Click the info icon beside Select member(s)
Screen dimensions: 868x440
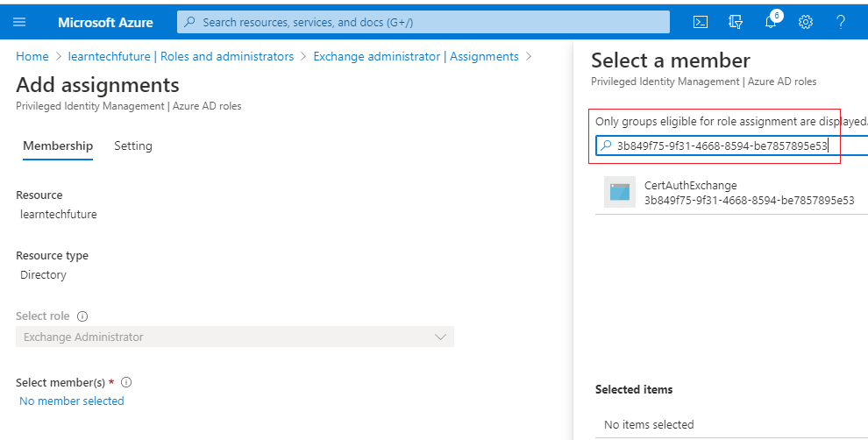click(126, 383)
